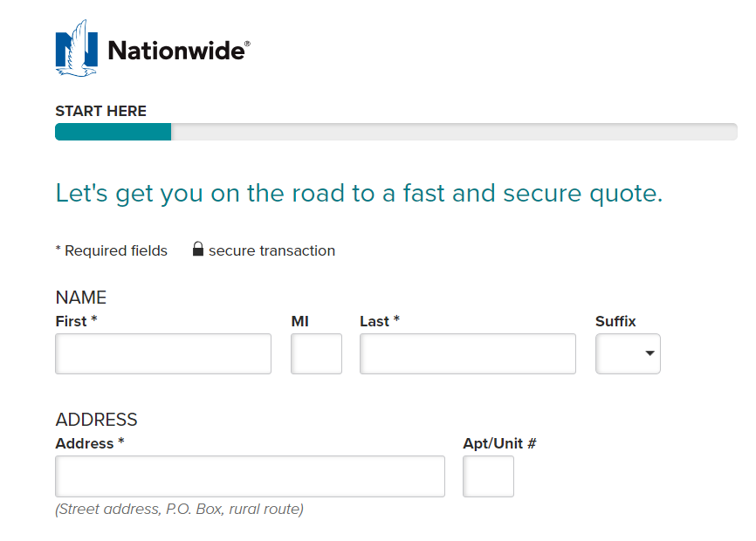Screen dimensions: 756x541
Task: Click the unfilled gray progress bar area
Action: point(454,132)
